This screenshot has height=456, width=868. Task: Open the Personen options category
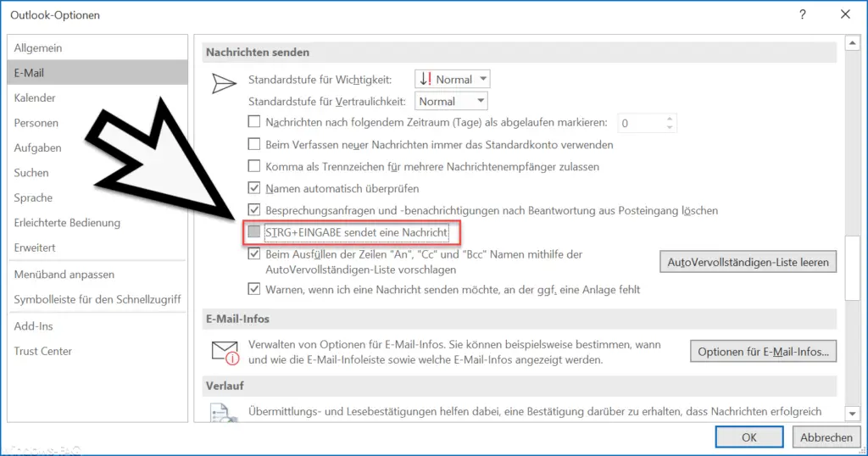click(97, 122)
